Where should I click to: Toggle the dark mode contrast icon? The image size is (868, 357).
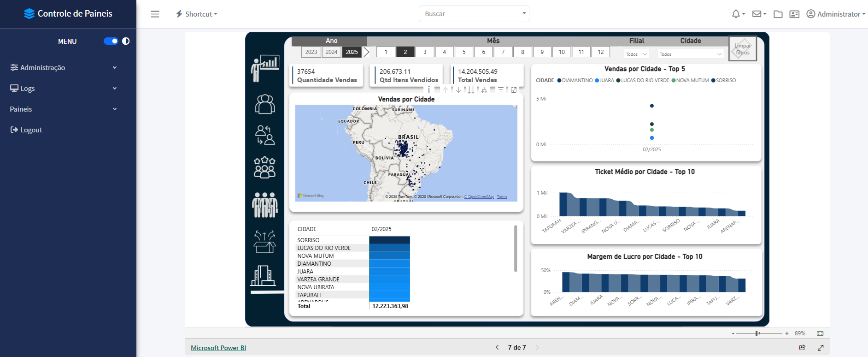pyautogui.click(x=126, y=41)
